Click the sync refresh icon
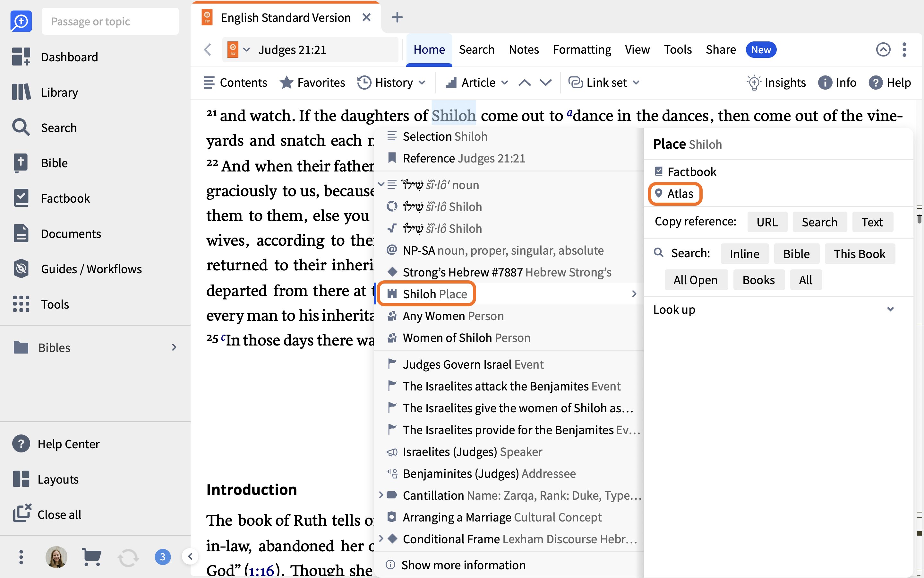This screenshot has height=578, width=924. tap(128, 557)
